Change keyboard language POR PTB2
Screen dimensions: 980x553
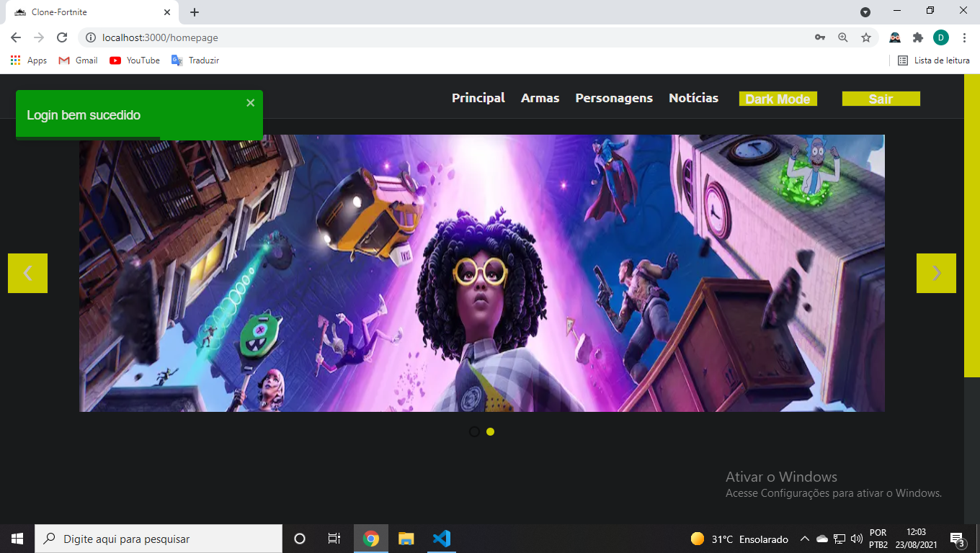pyautogui.click(x=878, y=539)
